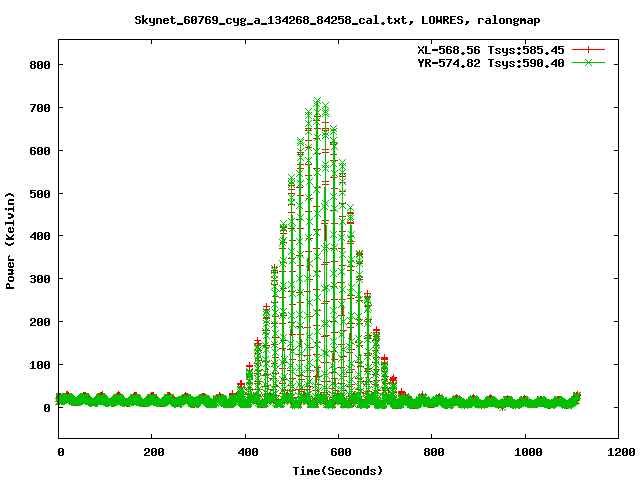Click y-axis tick label 600

coord(40,151)
